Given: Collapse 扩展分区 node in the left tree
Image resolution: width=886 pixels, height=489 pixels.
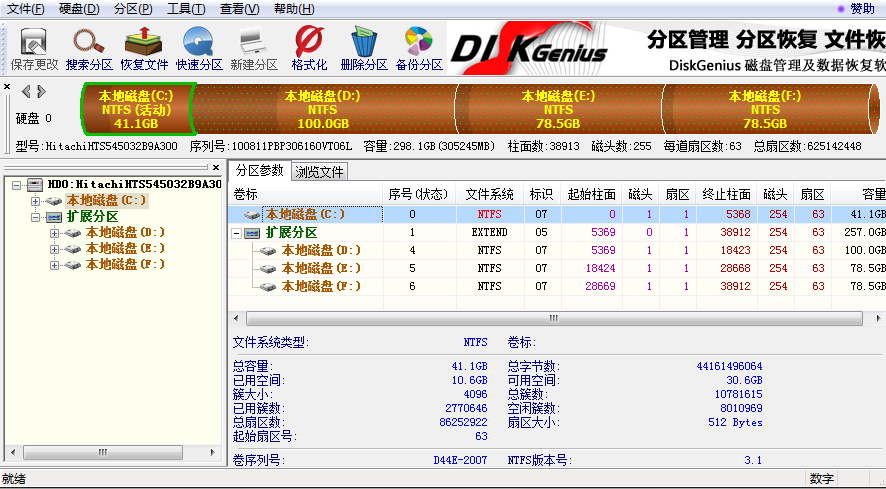Looking at the screenshot, I should click(36, 217).
